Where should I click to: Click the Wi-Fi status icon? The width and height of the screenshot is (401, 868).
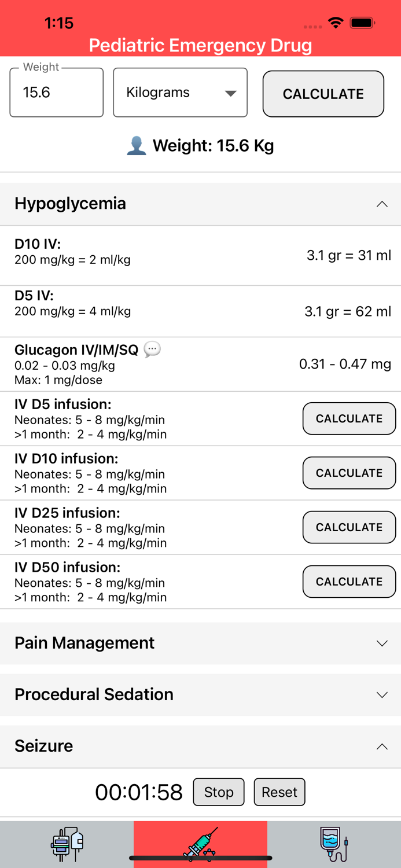(336, 23)
